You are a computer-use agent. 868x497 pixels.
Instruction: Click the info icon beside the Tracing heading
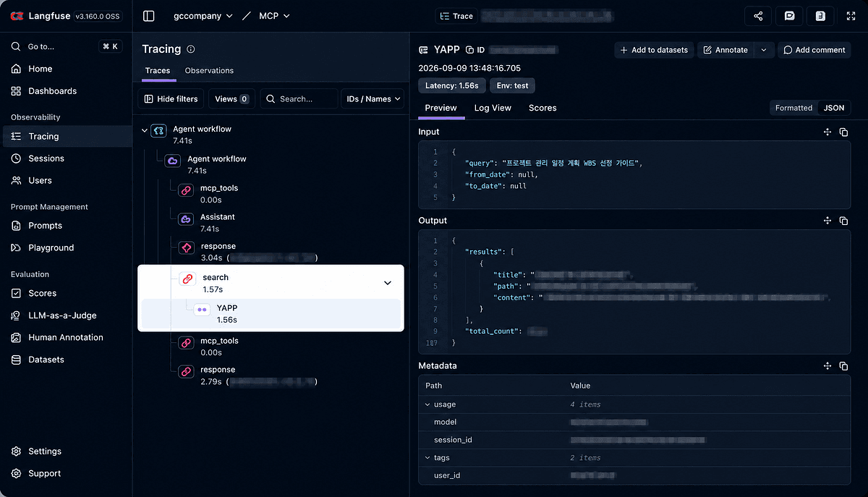click(x=191, y=49)
